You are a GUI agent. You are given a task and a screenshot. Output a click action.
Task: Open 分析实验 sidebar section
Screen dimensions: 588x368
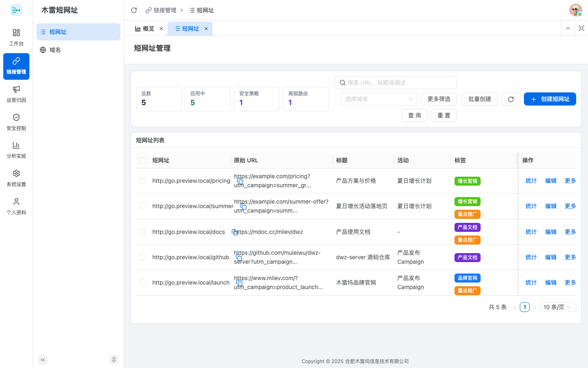16,150
